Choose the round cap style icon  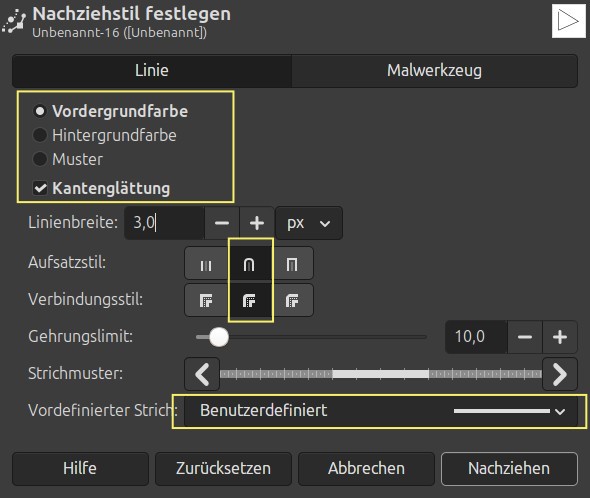tap(249, 263)
